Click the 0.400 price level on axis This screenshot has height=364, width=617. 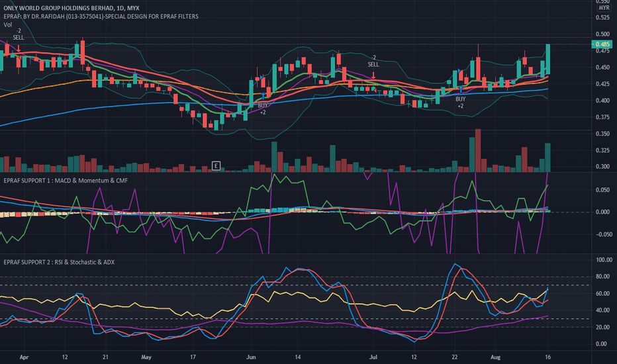point(602,101)
